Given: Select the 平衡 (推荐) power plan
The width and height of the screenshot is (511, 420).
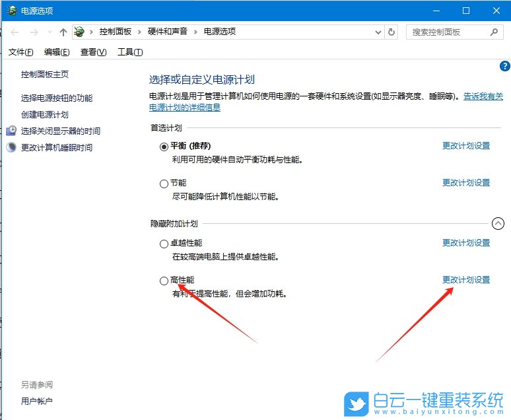Looking at the screenshot, I should [x=164, y=147].
